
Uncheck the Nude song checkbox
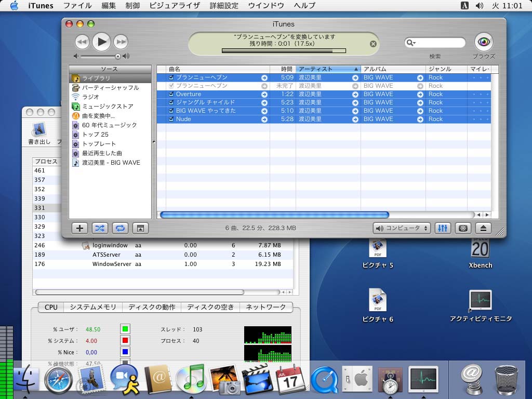tap(171, 119)
